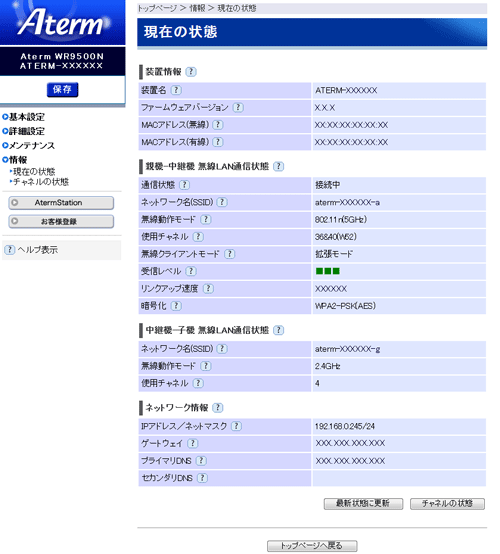Click help icon for ファームウェアバージョン

(x=238, y=107)
